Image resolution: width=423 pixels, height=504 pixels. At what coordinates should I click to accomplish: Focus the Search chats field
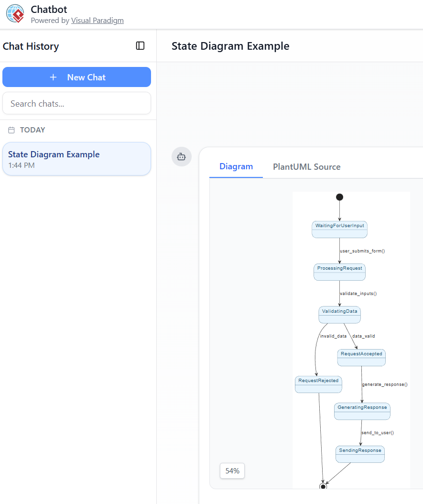pos(76,104)
